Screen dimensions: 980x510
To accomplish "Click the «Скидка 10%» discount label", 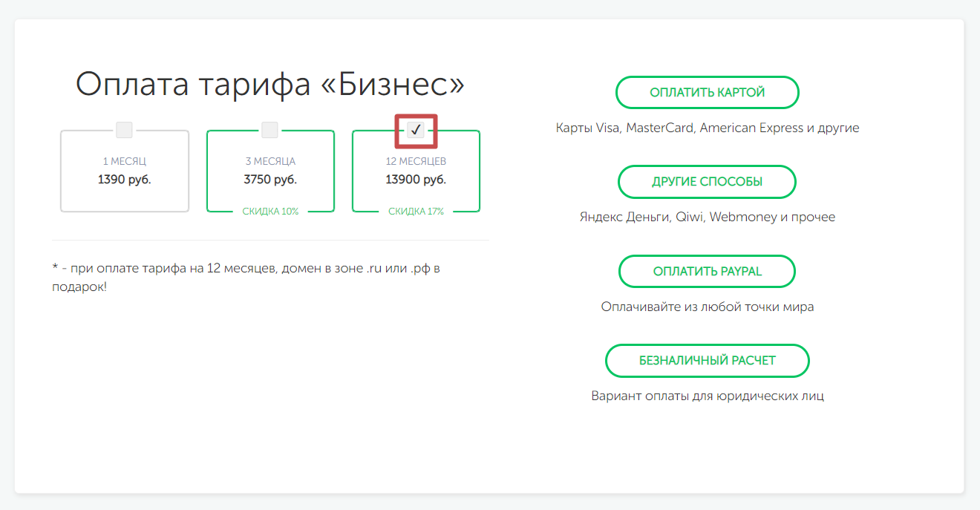I will [x=270, y=212].
